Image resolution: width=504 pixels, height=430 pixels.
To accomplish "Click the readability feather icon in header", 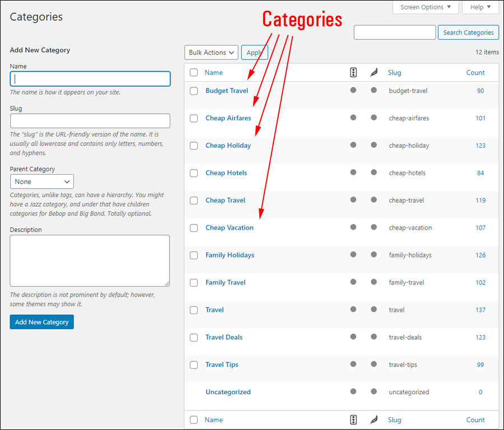I will tap(374, 72).
